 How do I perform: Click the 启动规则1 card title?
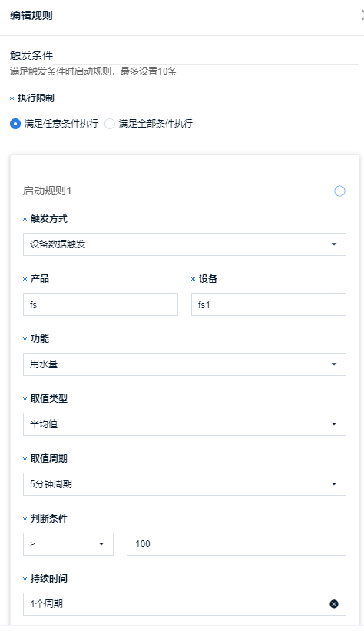tap(47, 191)
